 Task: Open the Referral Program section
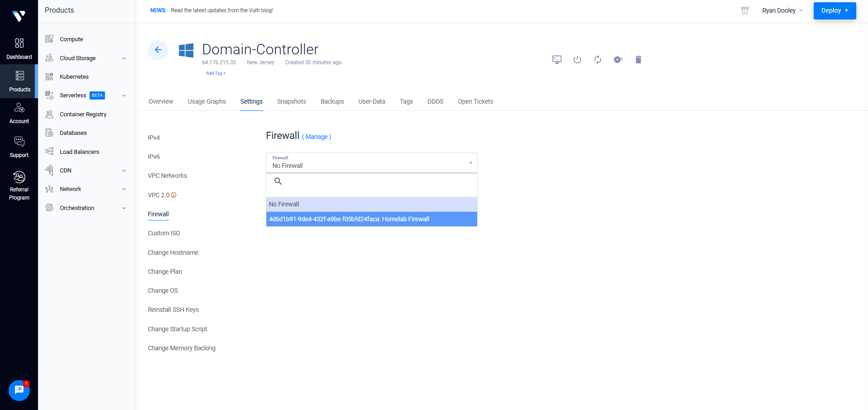(x=19, y=186)
